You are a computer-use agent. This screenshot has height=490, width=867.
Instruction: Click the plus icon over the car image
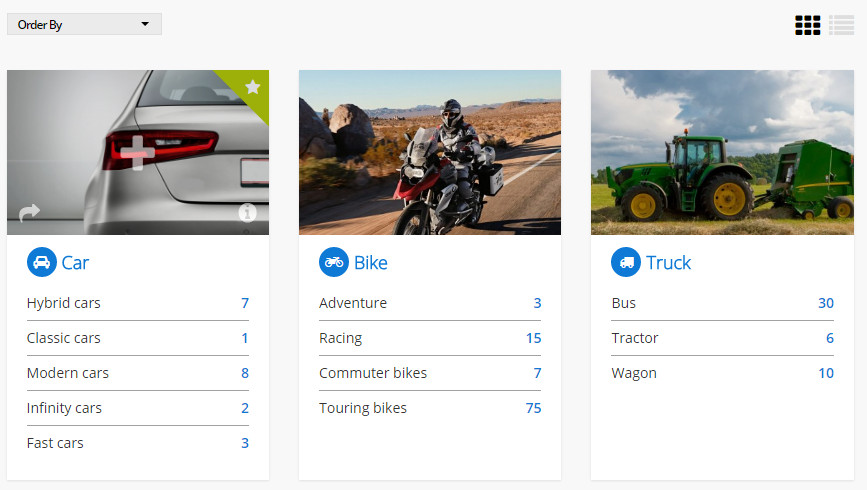click(137, 153)
